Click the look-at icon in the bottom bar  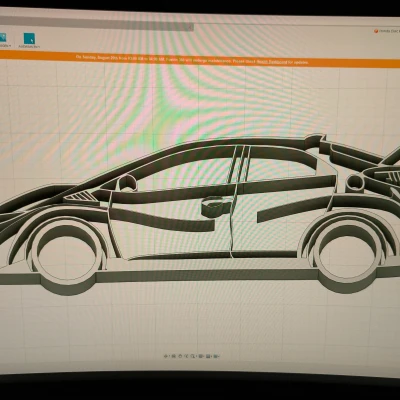173,356
